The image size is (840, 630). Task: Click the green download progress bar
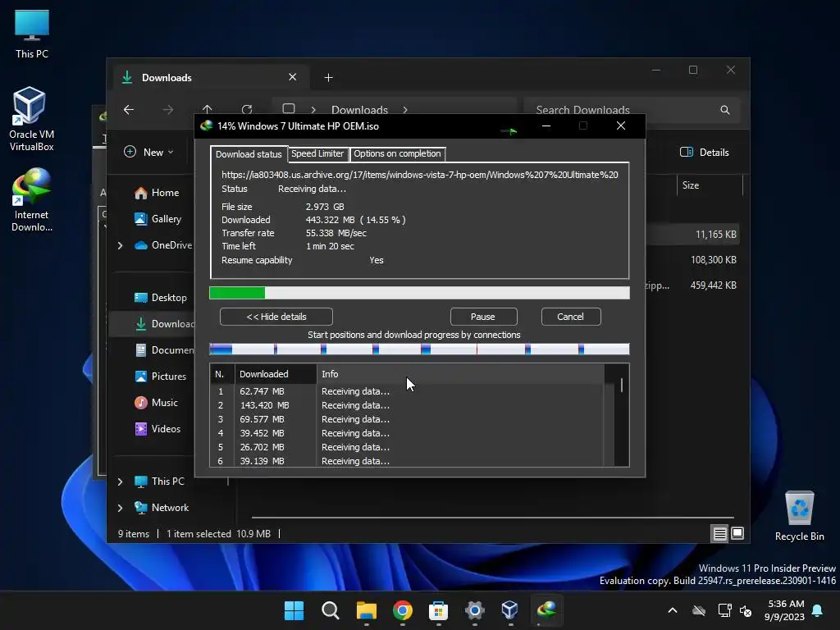click(x=419, y=293)
